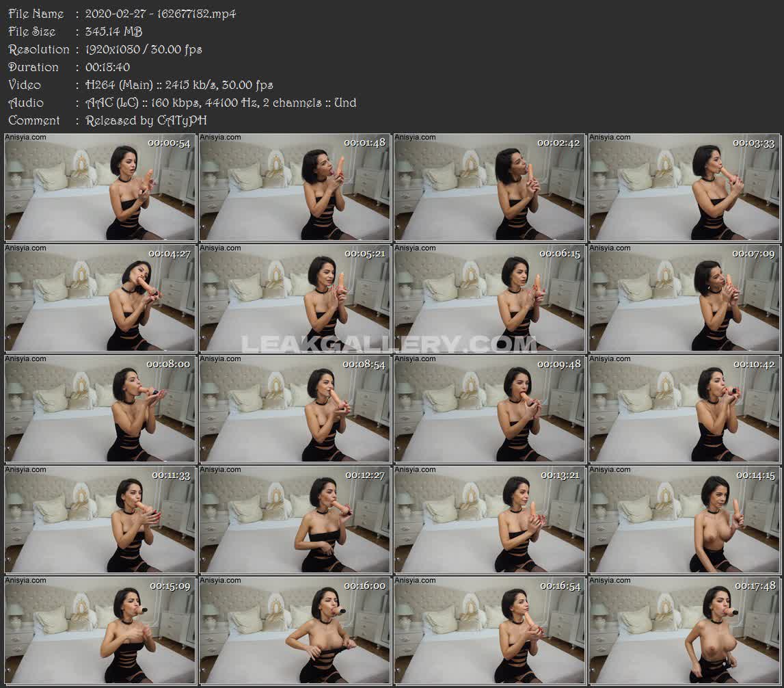Select the frame at 00:10:42
Screen dimensions: 784x688
[x=684, y=409]
